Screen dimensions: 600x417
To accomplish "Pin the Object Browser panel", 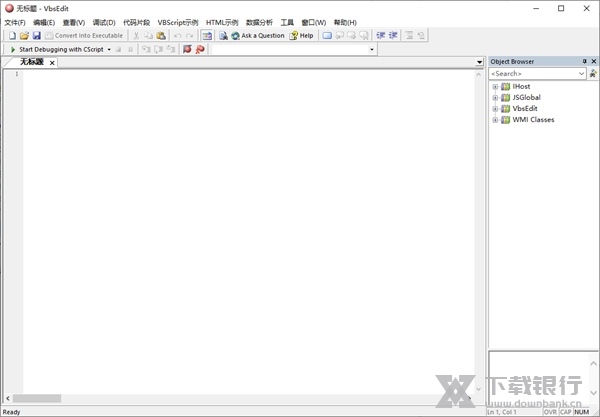I will (584, 61).
